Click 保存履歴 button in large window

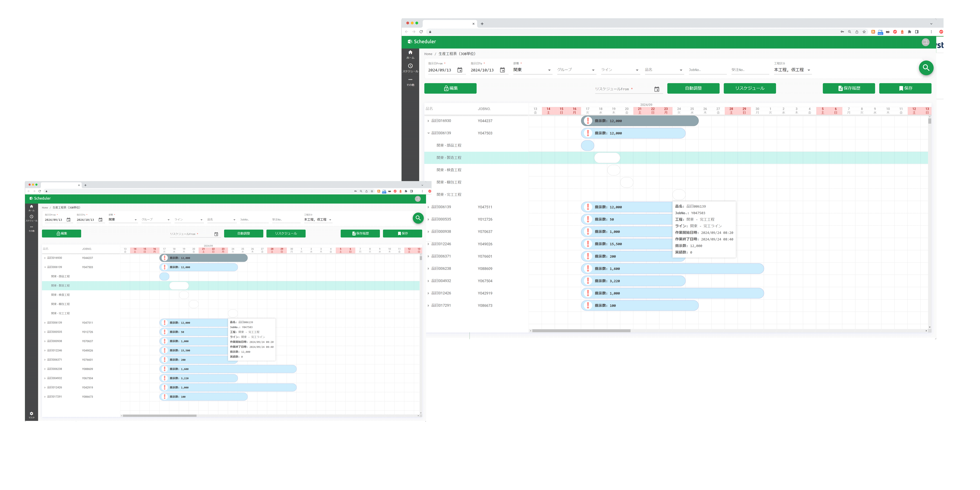(x=849, y=88)
